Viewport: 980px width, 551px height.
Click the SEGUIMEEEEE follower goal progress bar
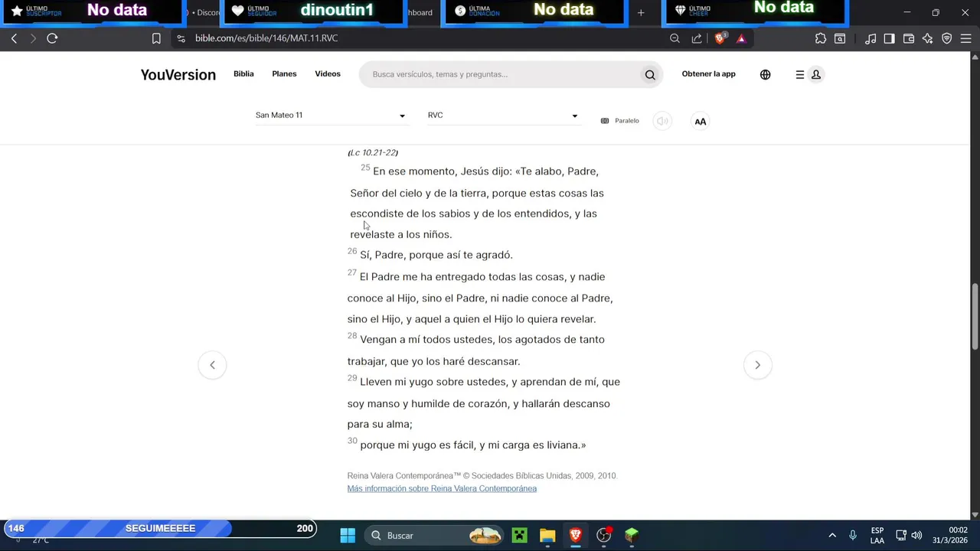point(161,528)
